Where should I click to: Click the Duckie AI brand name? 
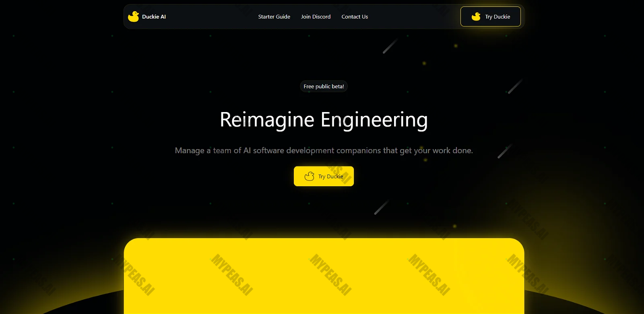point(154,17)
